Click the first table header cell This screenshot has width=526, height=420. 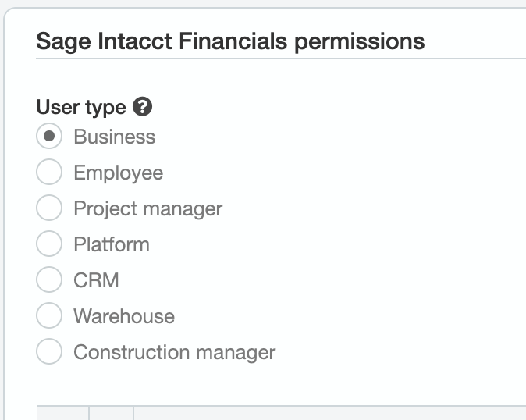pos(62,413)
